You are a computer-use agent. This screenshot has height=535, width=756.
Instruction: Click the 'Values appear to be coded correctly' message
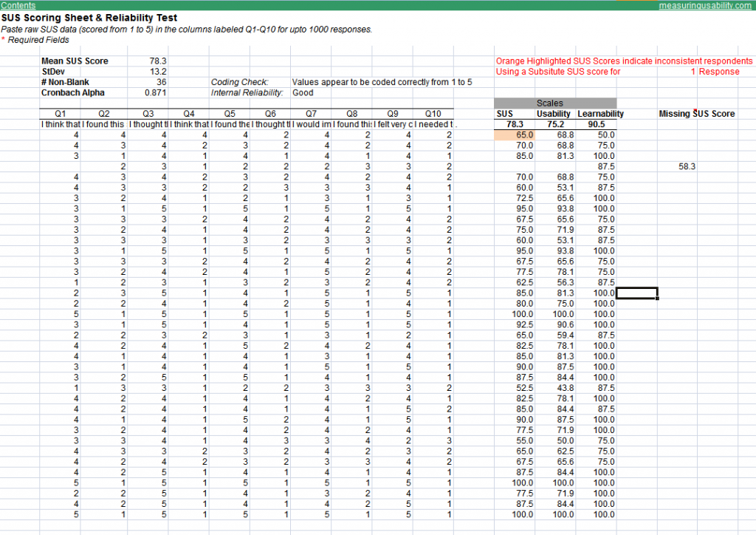382,83
